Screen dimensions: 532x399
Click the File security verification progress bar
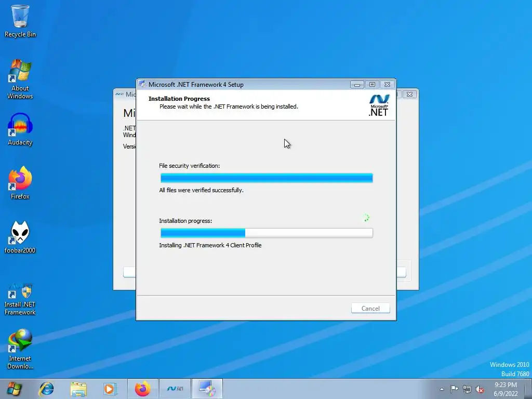pyautogui.click(x=267, y=178)
